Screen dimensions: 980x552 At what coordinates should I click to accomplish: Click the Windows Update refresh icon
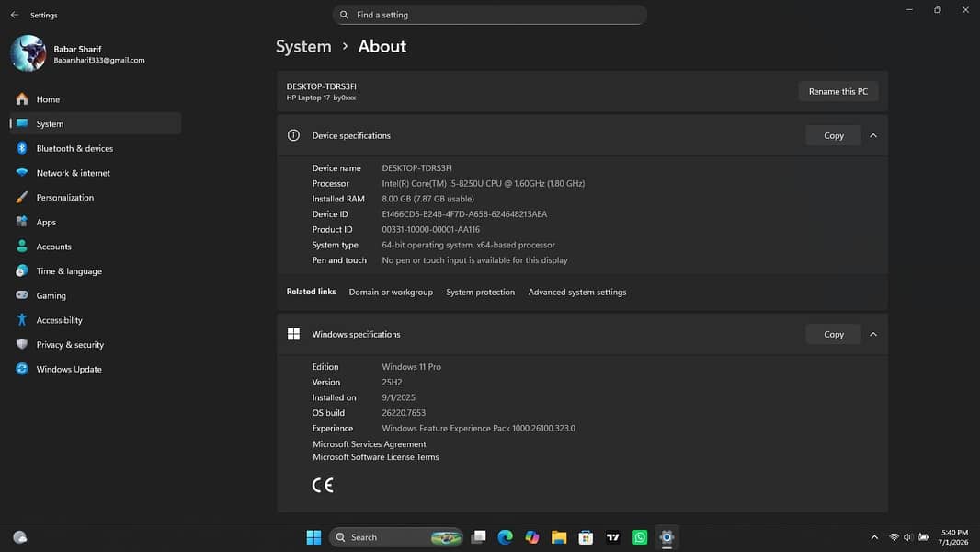point(22,369)
